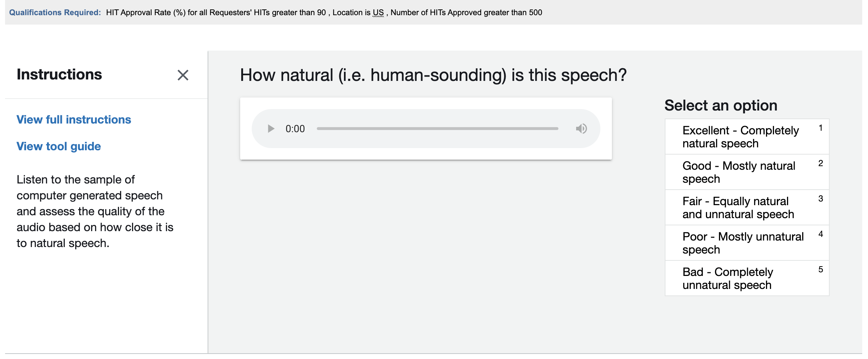The height and width of the screenshot is (359, 868).
Task: Choose Bad - Completely unnatural speech
Action: (x=746, y=278)
